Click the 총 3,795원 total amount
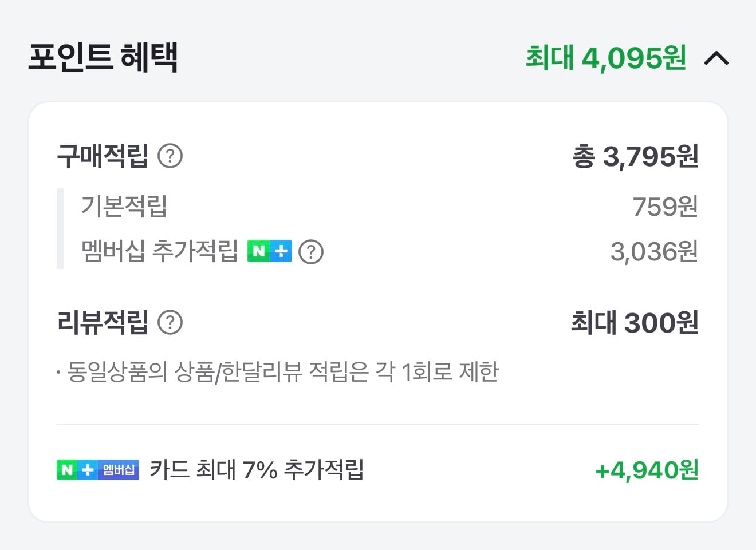 [636, 156]
